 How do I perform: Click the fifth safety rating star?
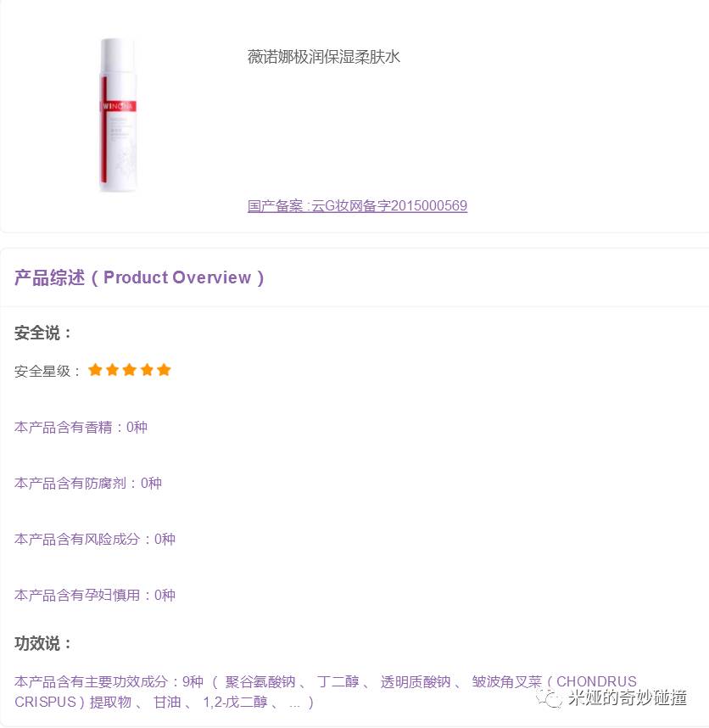164,370
